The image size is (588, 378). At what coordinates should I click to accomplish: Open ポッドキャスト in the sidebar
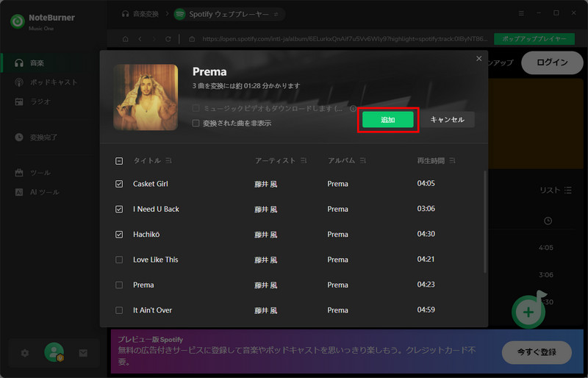point(53,82)
